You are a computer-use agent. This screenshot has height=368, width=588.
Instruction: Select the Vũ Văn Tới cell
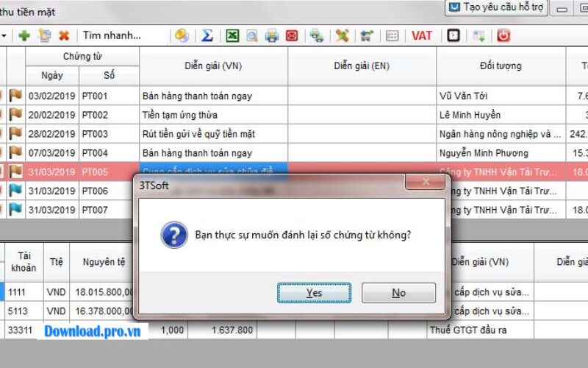pos(501,96)
